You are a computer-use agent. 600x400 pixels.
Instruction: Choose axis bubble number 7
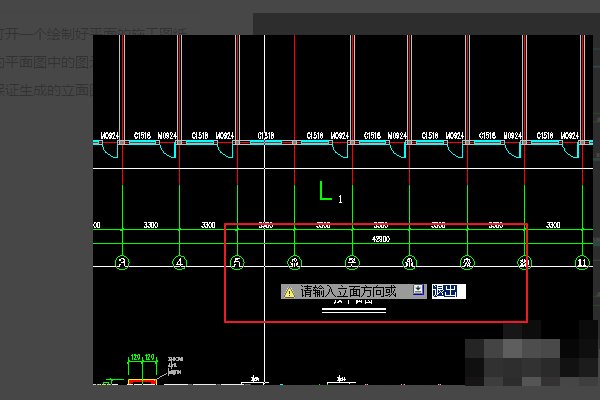point(352,263)
